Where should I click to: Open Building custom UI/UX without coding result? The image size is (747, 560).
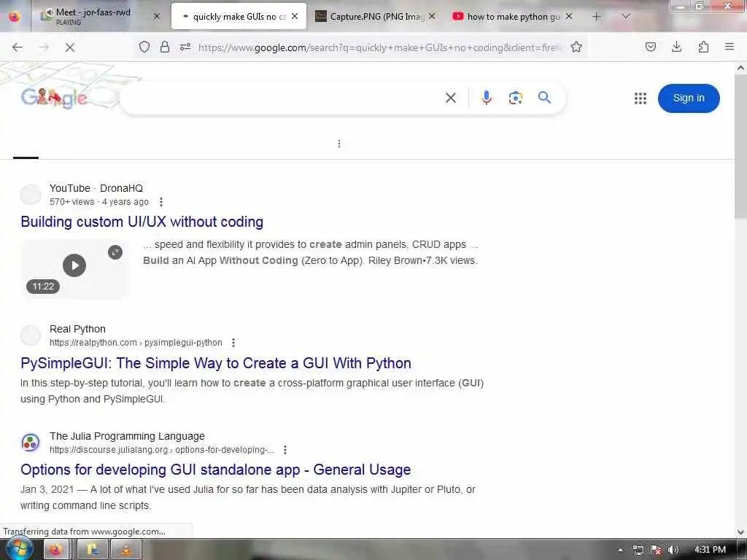[142, 222]
